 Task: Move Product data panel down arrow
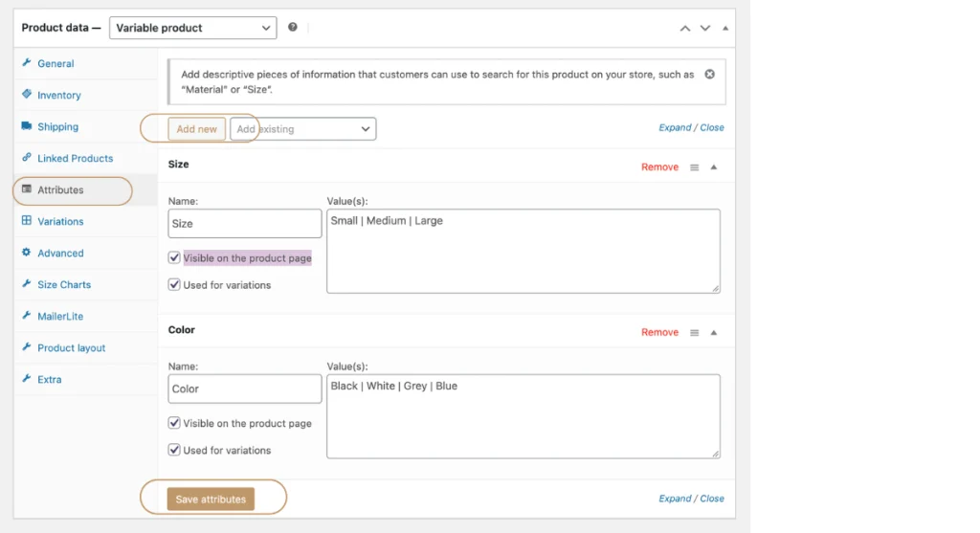click(705, 28)
